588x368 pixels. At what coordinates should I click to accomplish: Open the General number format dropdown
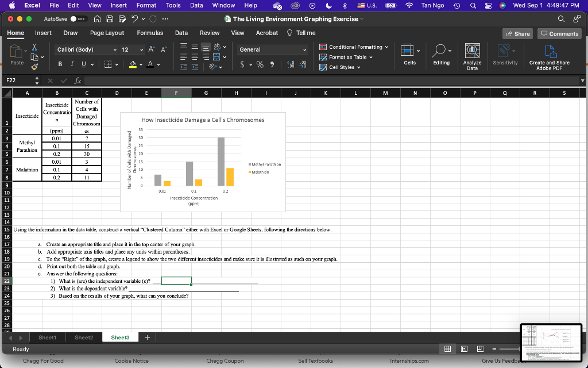[x=271, y=50]
